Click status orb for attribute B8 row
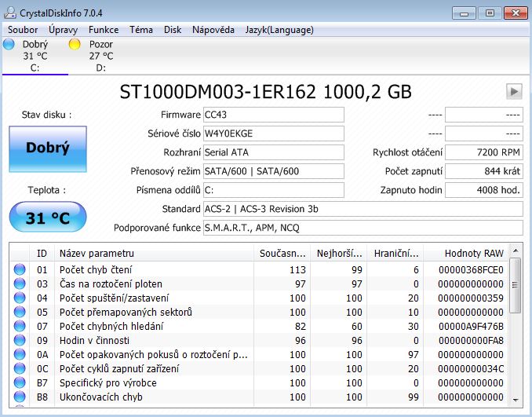The image size is (532, 417). [20, 397]
